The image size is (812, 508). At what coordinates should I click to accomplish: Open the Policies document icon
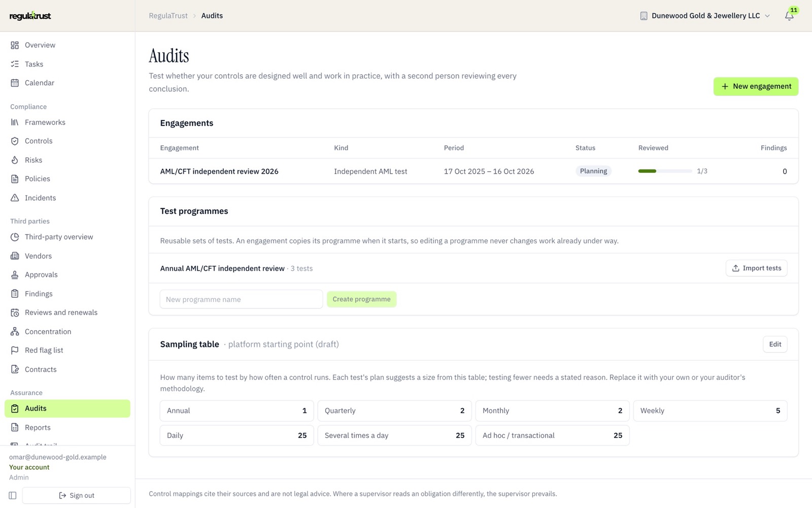[15, 179]
